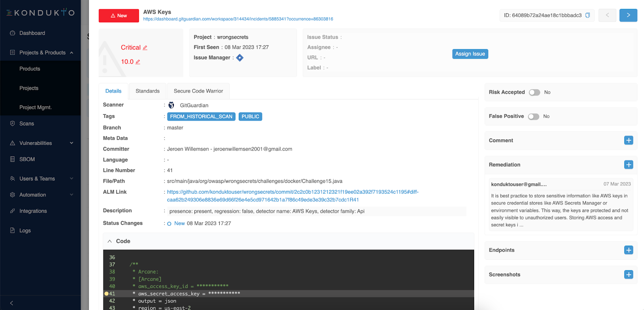Go to next issue arrow button

click(x=628, y=15)
